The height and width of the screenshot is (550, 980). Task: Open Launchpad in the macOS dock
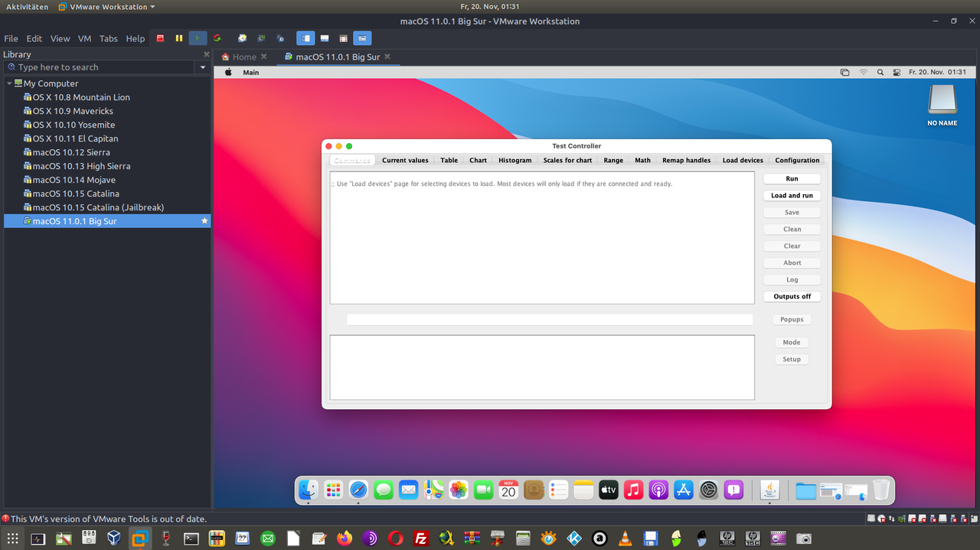tap(333, 490)
